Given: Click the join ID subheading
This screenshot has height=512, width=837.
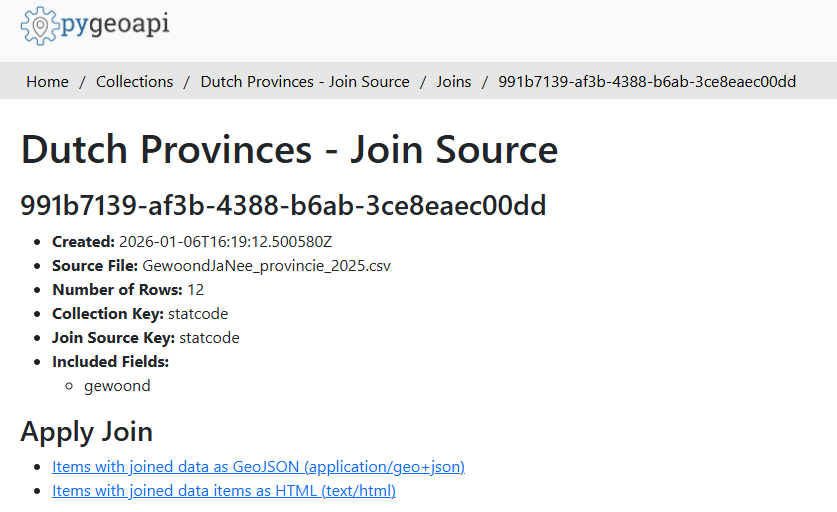Looking at the screenshot, I should pos(283,206).
